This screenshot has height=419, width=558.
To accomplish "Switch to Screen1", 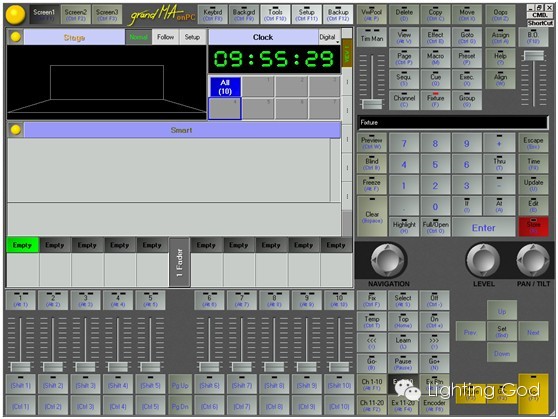I will pos(44,15).
